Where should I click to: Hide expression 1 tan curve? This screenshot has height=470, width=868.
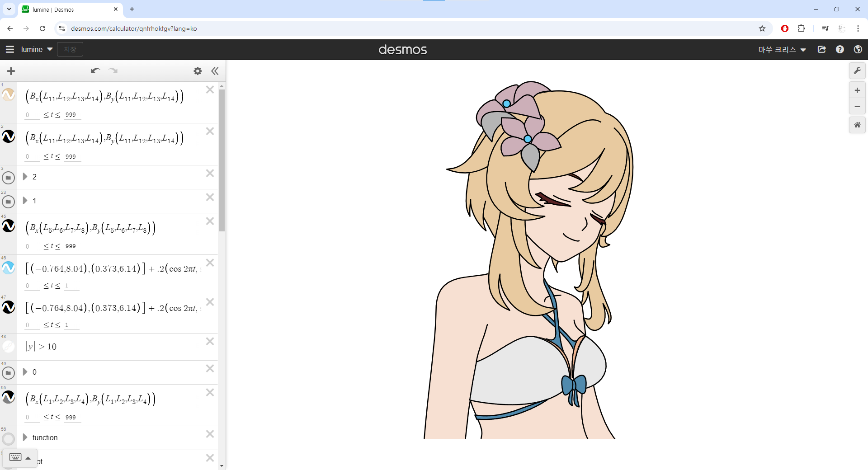[x=9, y=95]
